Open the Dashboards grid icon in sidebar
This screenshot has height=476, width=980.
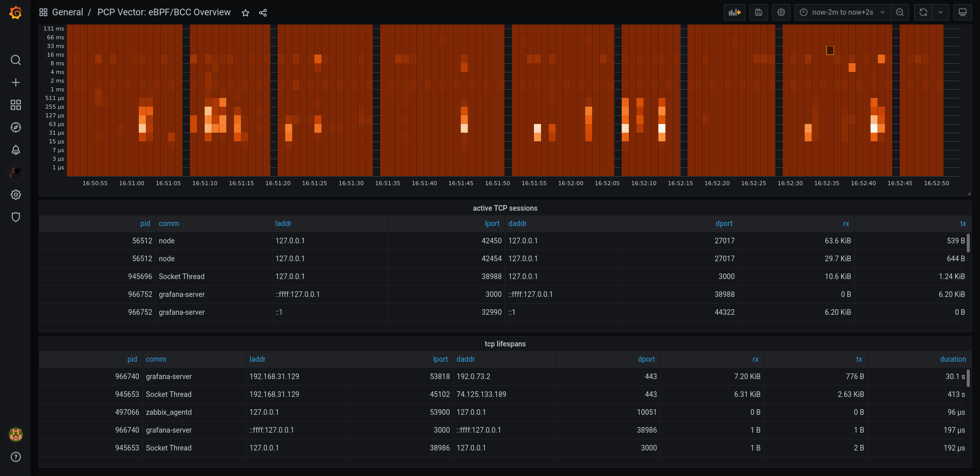[16, 105]
